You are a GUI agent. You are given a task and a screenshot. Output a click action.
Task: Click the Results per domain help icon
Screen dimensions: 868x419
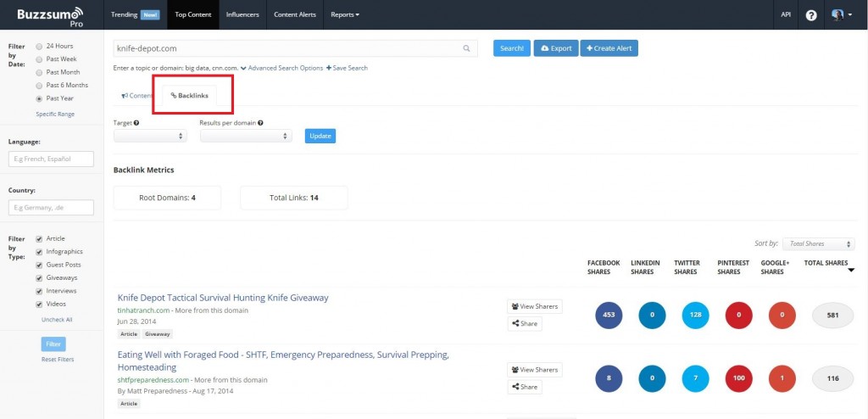260,123
